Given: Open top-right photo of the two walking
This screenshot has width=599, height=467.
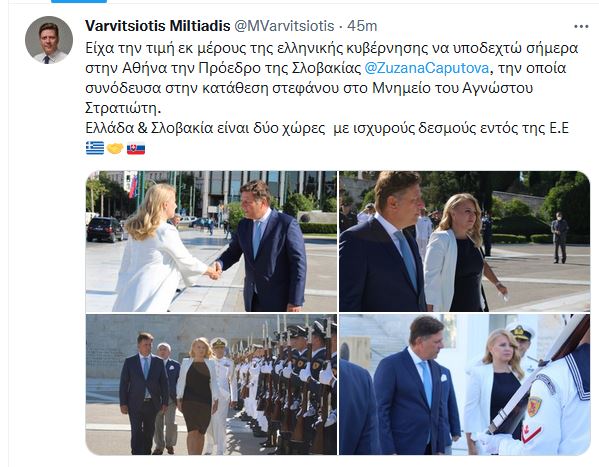Looking at the screenshot, I should 465,242.
